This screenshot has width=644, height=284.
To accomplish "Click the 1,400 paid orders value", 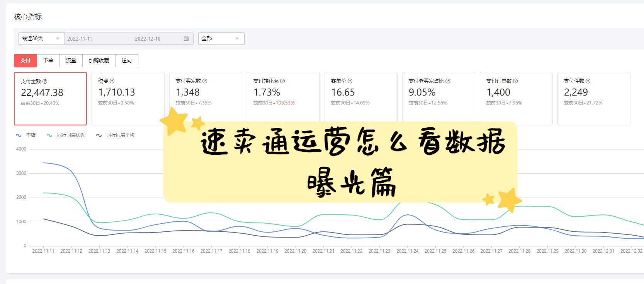I will tap(498, 92).
